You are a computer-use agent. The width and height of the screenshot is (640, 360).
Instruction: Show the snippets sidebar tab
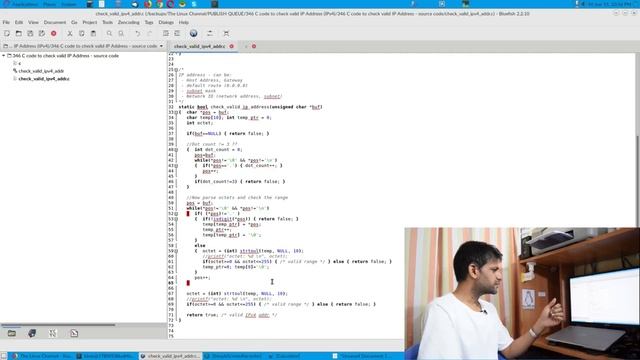(x=74, y=333)
